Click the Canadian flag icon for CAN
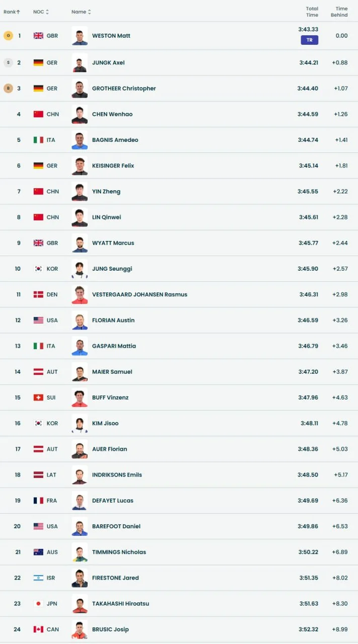 [38, 629]
